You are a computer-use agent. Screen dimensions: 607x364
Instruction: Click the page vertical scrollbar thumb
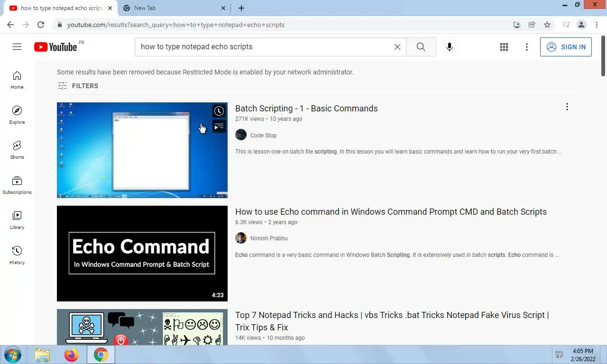[x=603, y=55]
